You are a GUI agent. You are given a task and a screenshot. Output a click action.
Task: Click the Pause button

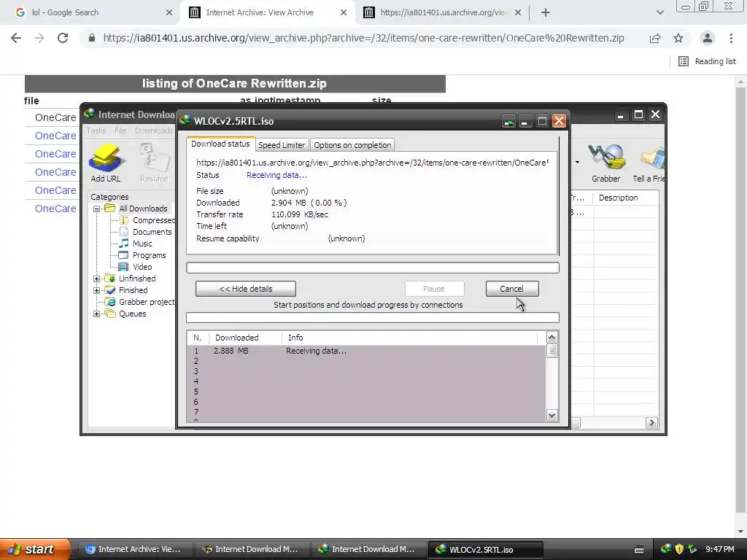coord(434,289)
